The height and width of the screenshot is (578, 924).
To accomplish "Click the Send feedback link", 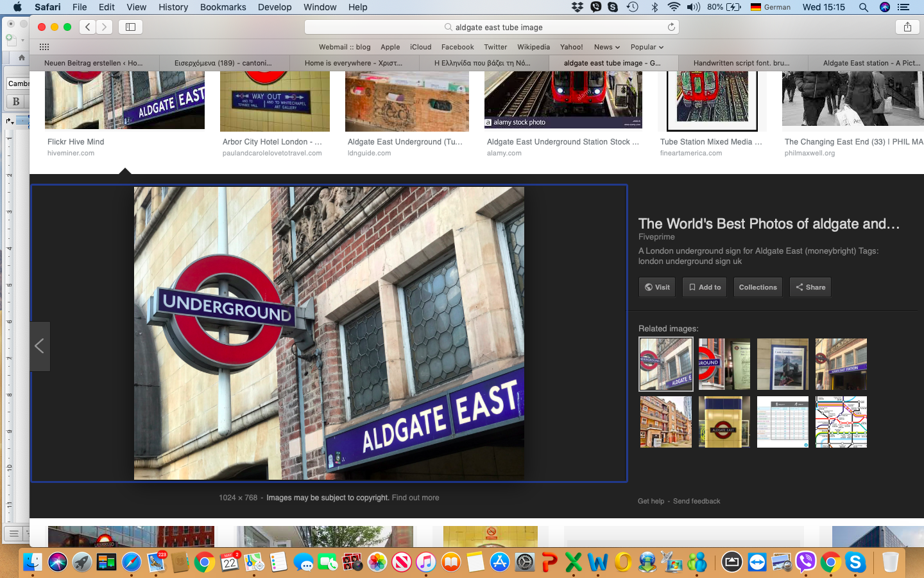I will [696, 501].
